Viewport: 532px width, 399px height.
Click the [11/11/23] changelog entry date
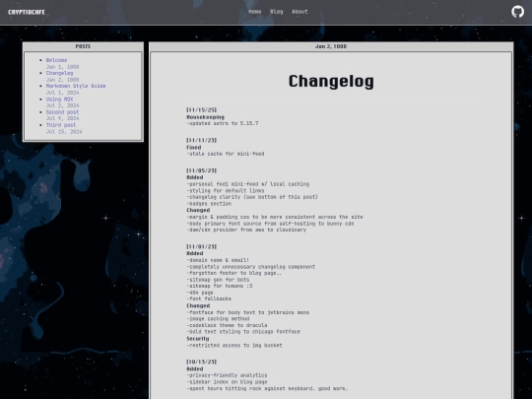tap(202, 140)
